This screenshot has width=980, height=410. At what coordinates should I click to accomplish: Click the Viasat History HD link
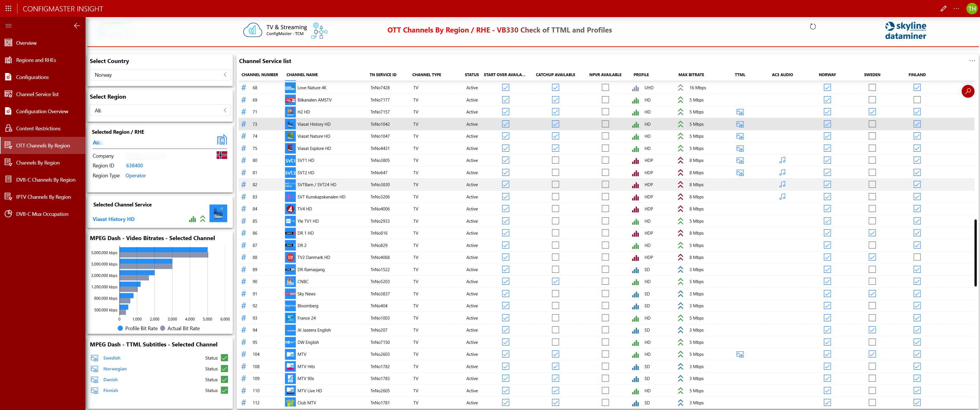pyautogui.click(x=113, y=219)
